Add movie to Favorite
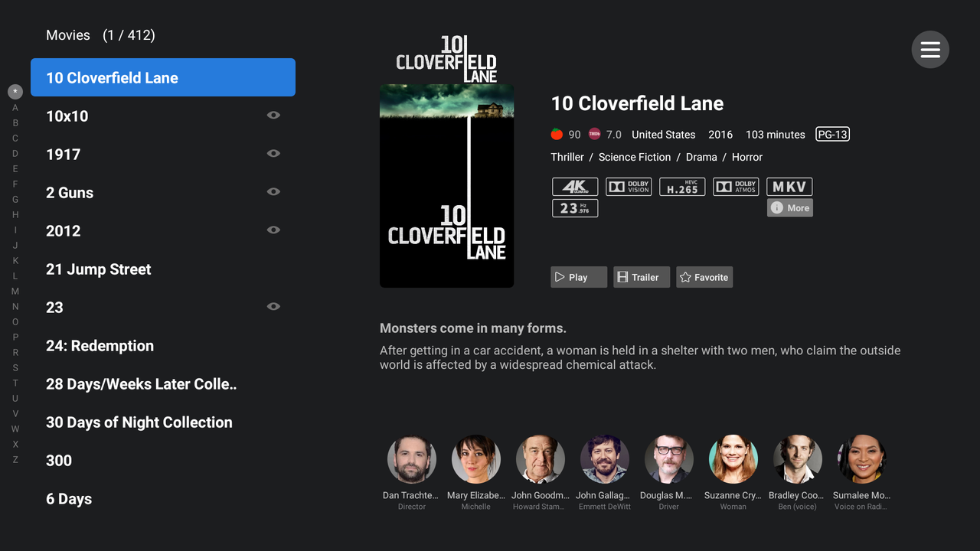Screen dimensions: 980x551 [704, 277]
